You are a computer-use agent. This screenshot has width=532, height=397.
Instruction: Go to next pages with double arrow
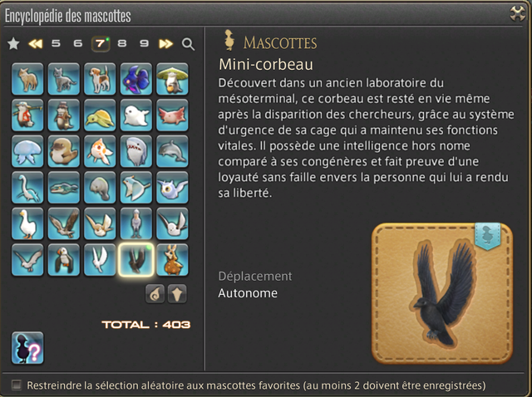[166, 44]
